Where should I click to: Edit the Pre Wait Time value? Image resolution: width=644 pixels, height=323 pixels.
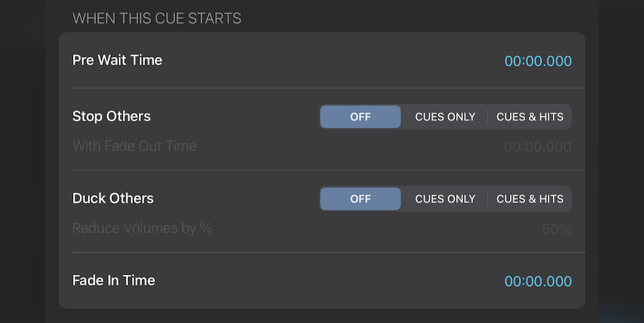pyautogui.click(x=538, y=61)
